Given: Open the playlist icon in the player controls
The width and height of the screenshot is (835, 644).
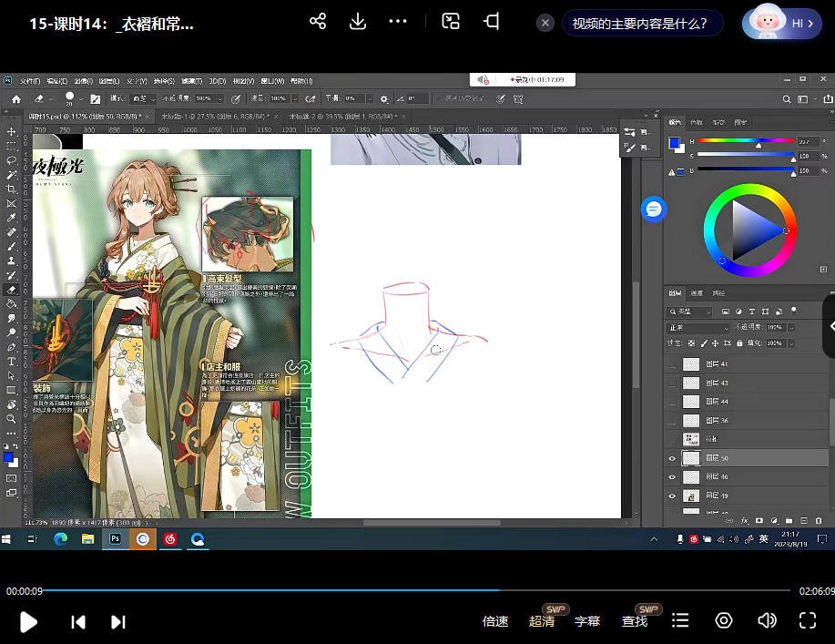Looking at the screenshot, I should click(x=680, y=620).
